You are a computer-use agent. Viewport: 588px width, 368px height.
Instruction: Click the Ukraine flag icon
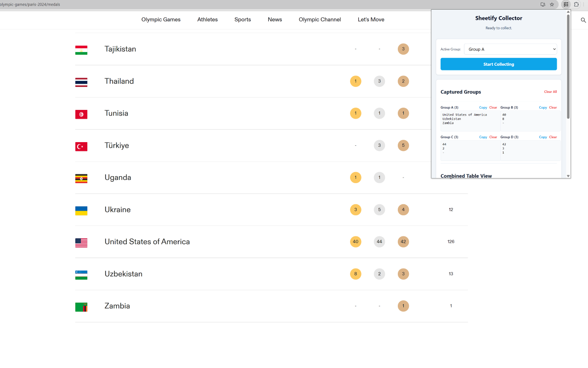(81, 211)
